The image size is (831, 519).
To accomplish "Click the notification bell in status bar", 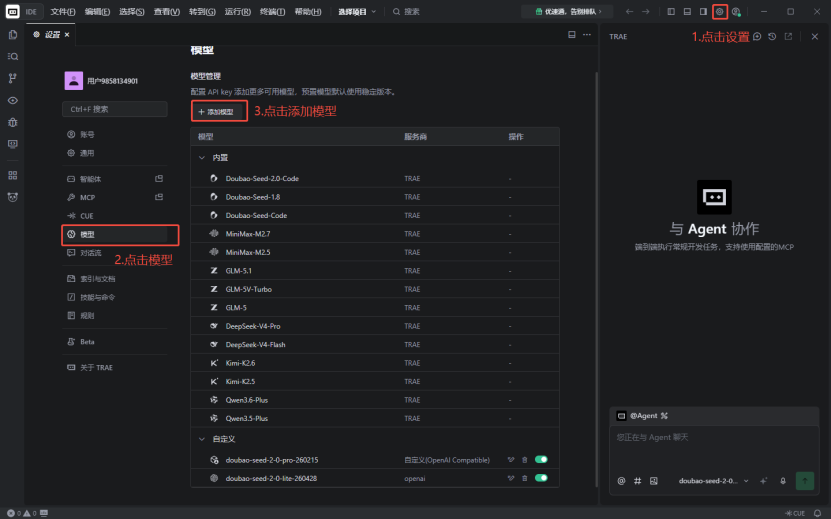I will 817,513.
